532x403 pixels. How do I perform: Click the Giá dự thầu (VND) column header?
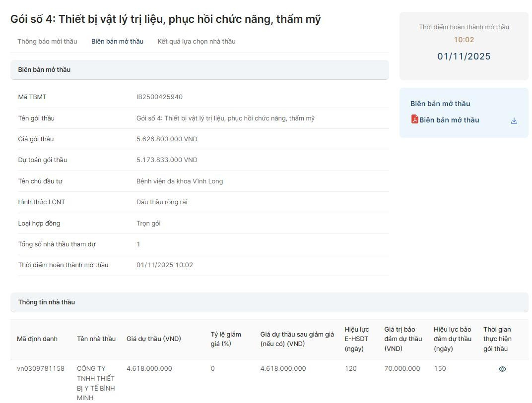click(x=154, y=339)
